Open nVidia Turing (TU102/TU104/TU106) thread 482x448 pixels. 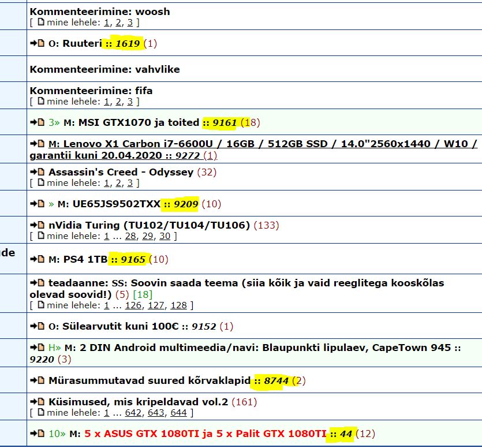coord(150,225)
